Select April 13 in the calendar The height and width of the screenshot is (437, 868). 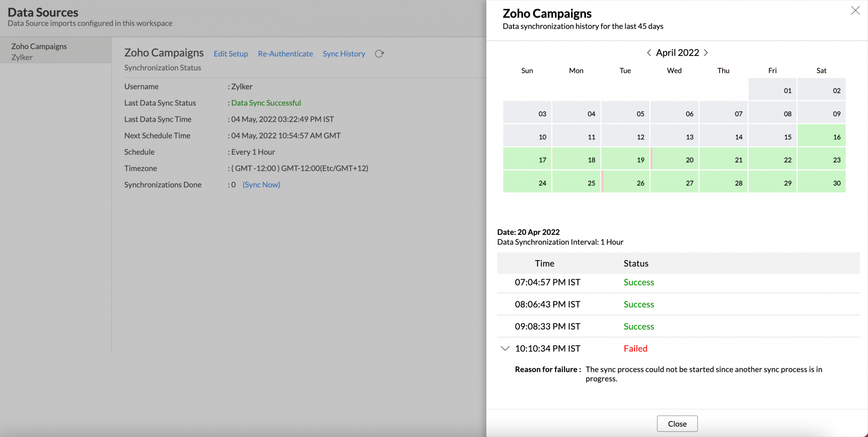[674, 136]
